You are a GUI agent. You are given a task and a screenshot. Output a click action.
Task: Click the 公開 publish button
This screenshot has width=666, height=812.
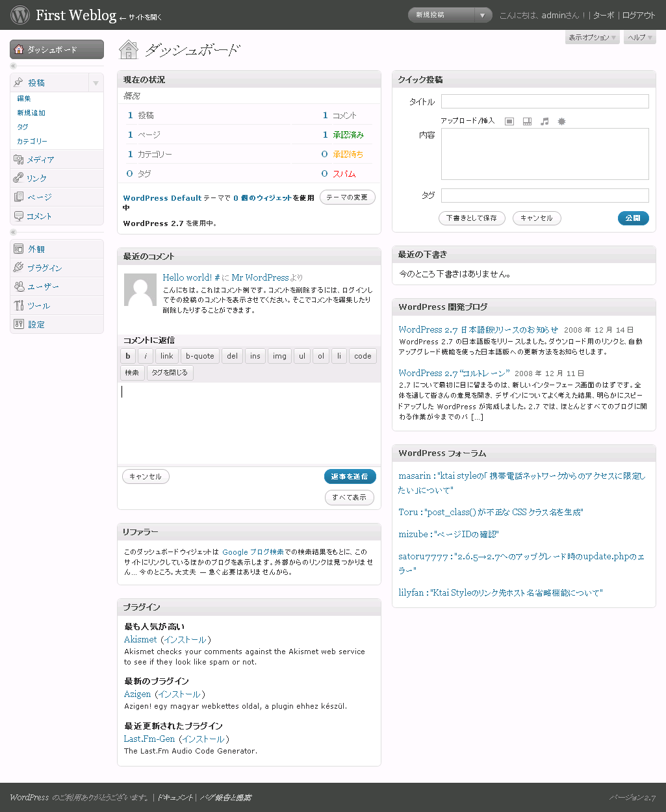point(633,218)
